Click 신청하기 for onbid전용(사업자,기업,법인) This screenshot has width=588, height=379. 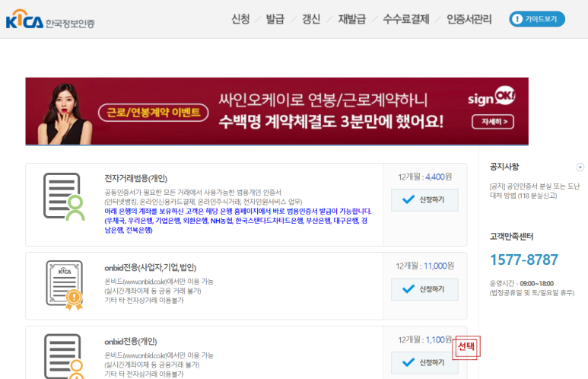[424, 289]
